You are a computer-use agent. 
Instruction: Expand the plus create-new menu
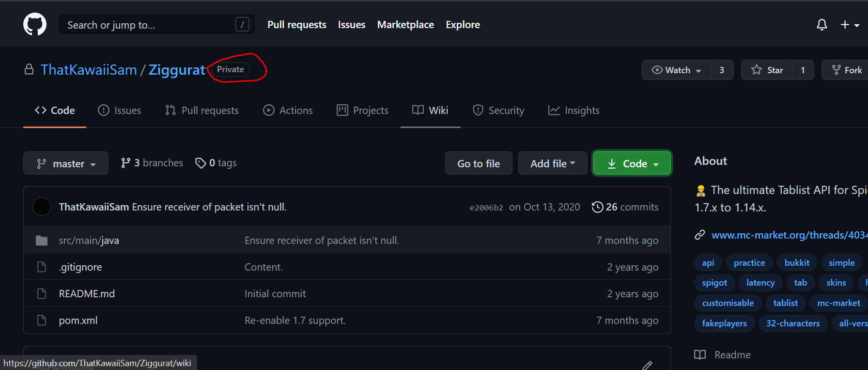click(850, 25)
